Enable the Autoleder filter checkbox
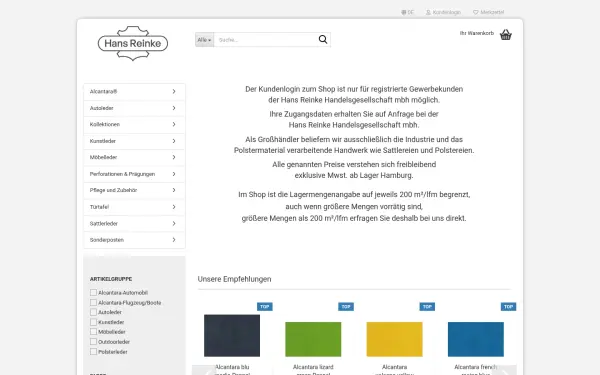The width and height of the screenshot is (600, 375). [93, 312]
